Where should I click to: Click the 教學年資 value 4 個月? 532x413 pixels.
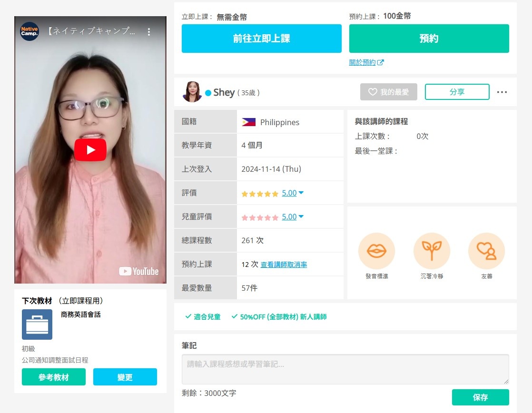pos(252,145)
